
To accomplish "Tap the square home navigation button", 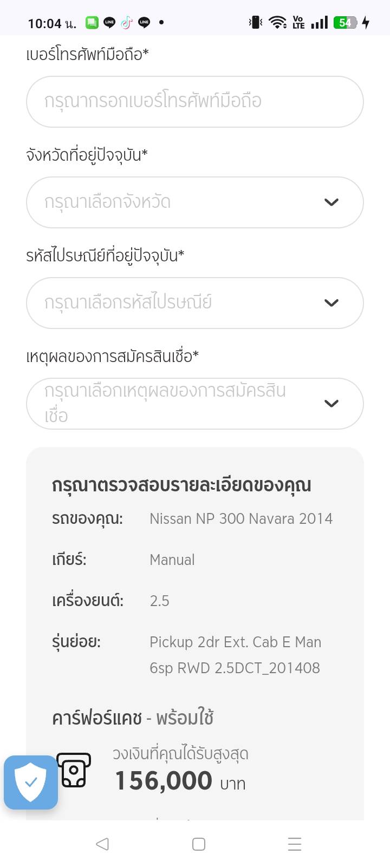I will coord(199,844).
